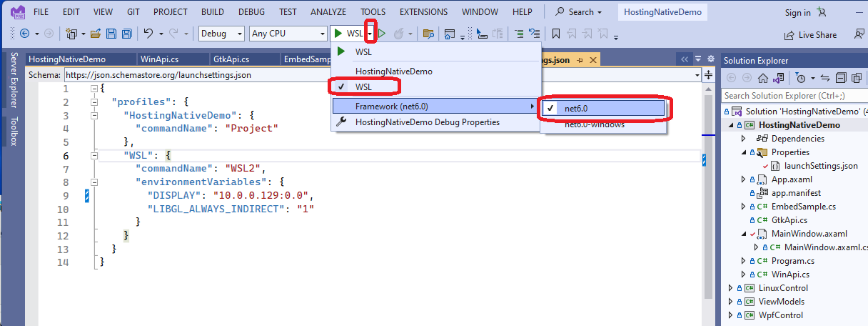Click the Hot Reload flame icon
The height and width of the screenshot is (326, 868).
click(x=400, y=34)
